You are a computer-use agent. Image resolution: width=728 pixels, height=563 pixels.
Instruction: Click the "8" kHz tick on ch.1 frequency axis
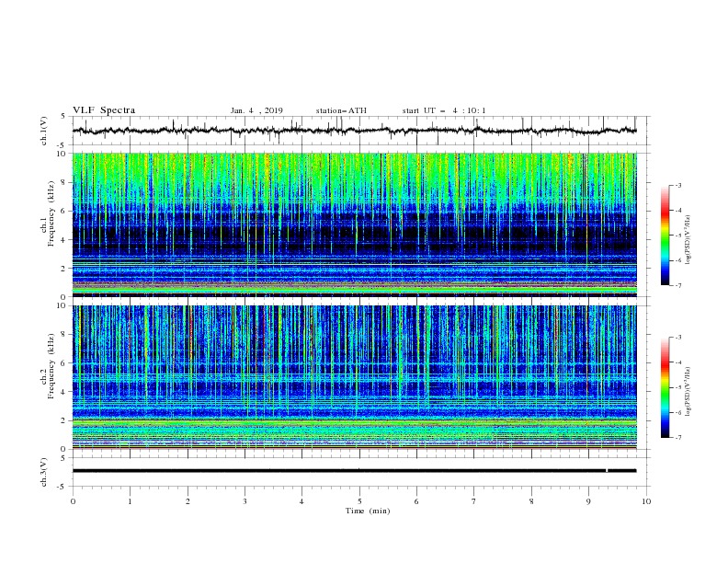(63, 182)
